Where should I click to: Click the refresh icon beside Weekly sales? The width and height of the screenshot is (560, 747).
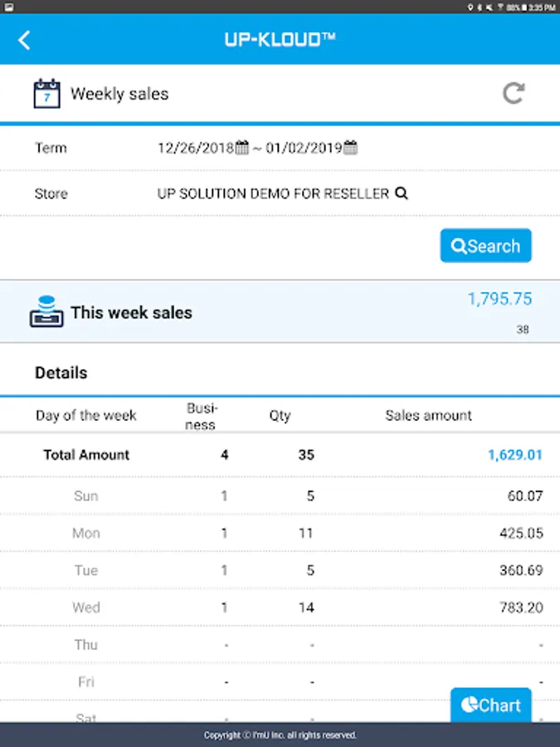(514, 93)
